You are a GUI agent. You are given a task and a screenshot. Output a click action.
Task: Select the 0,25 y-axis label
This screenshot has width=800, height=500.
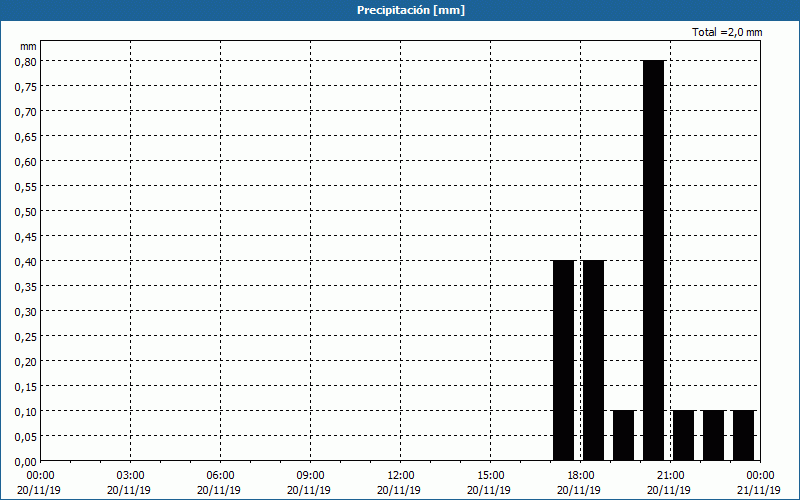click(x=26, y=337)
